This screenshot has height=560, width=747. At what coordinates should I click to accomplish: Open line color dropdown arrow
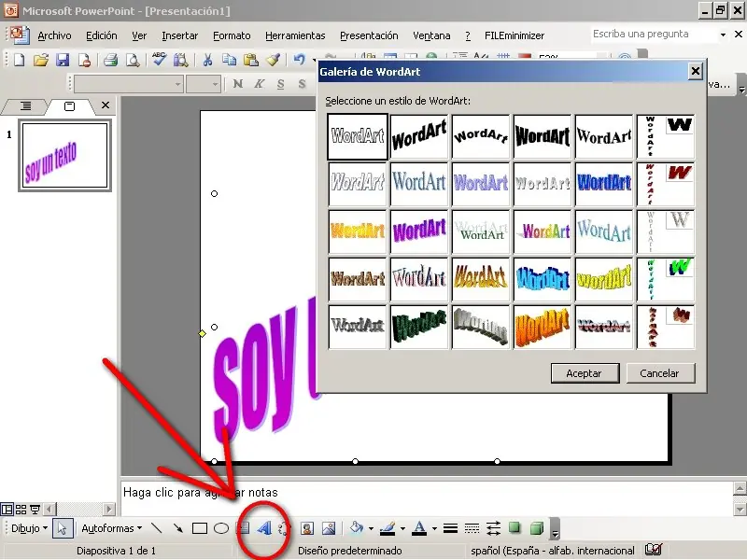pos(402,528)
